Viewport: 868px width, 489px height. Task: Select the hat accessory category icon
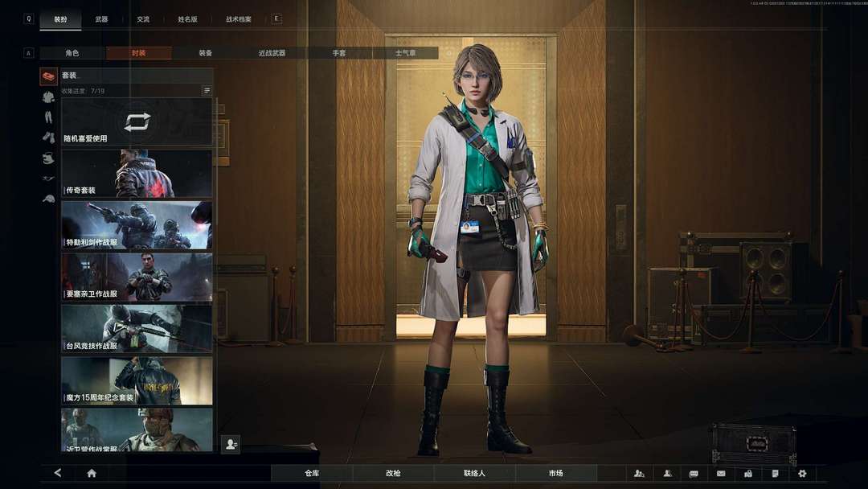49,158
